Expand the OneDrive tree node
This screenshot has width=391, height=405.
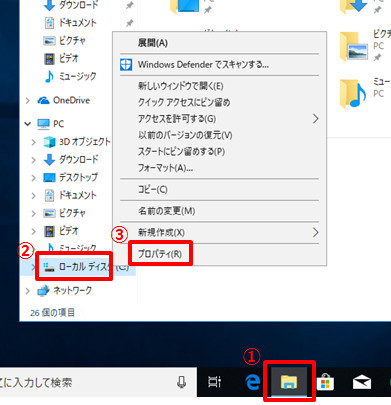[x=28, y=100]
